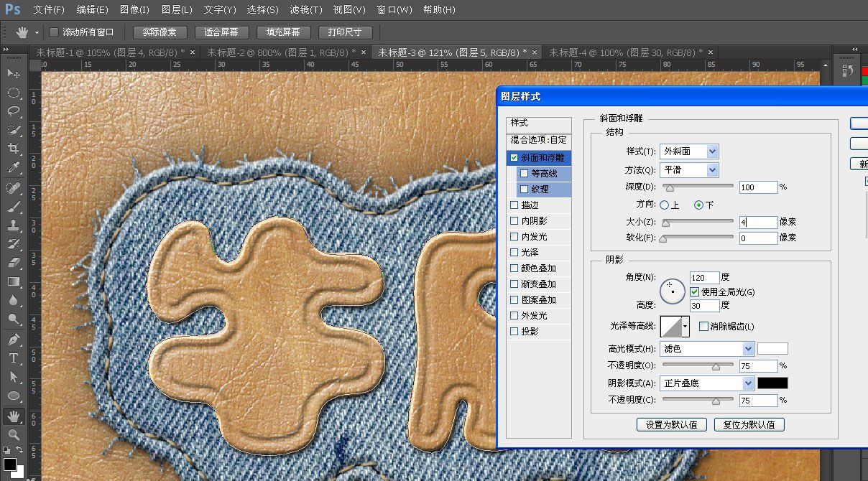Screen dimensions: 868x481
Task: Select the 下 direction radio button
Action: 698,205
